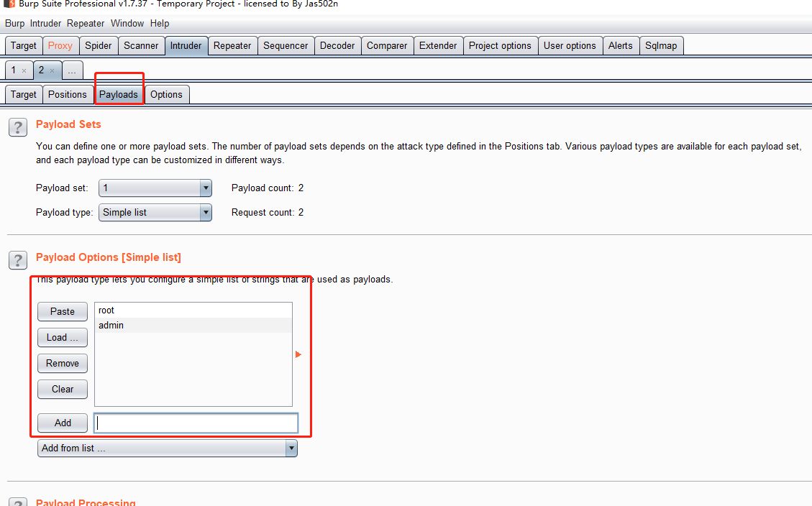
Task: Click the Burp Suite logo icon
Action: [9, 4]
